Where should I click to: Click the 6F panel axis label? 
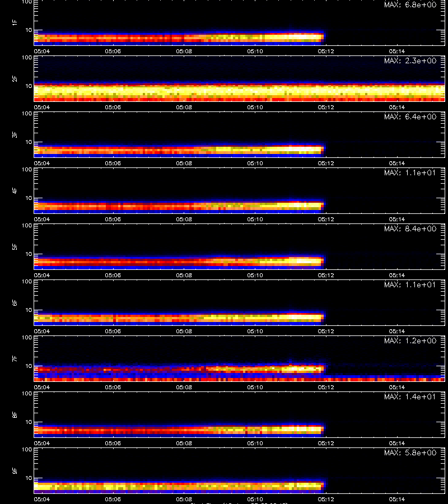pyautogui.click(x=15, y=302)
